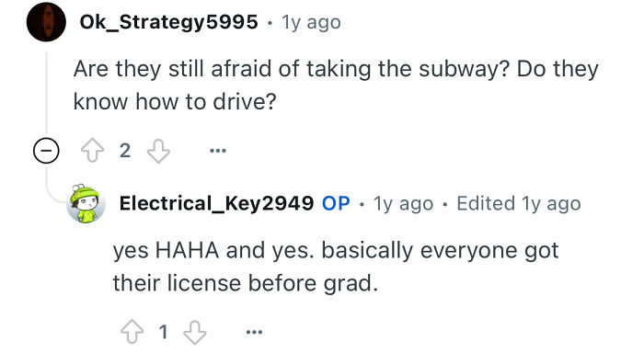Click the vote count 1 on reply
The height and width of the screenshot is (353, 644).
tap(164, 332)
